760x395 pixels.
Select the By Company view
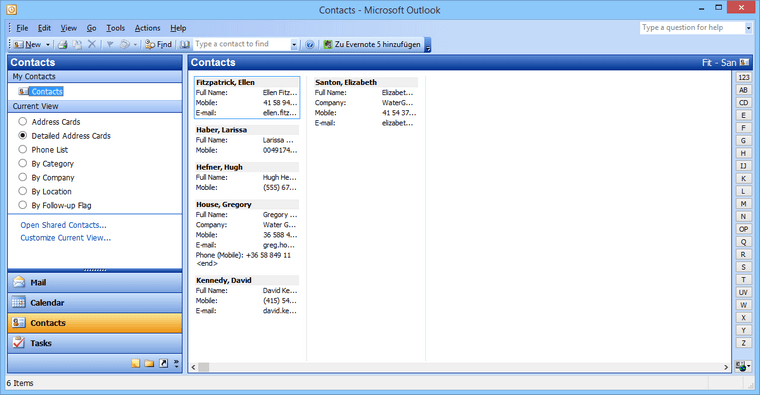(x=47, y=178)
